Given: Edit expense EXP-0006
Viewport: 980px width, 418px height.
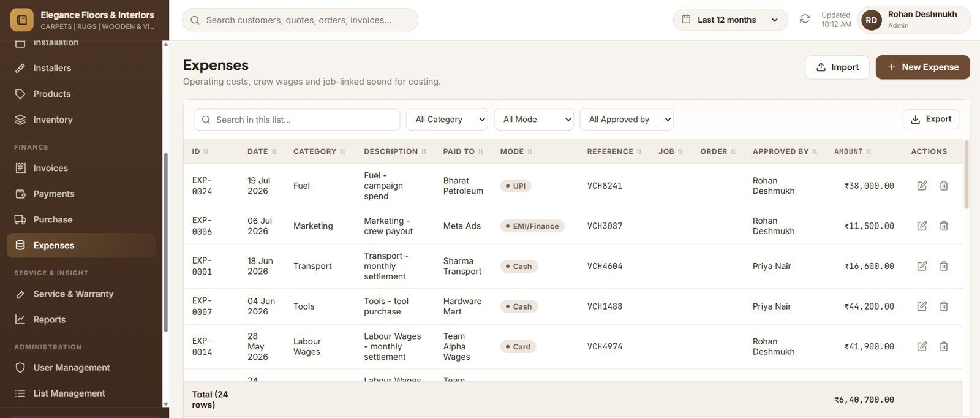Looking at the screenshot, I should coord(922,226).
